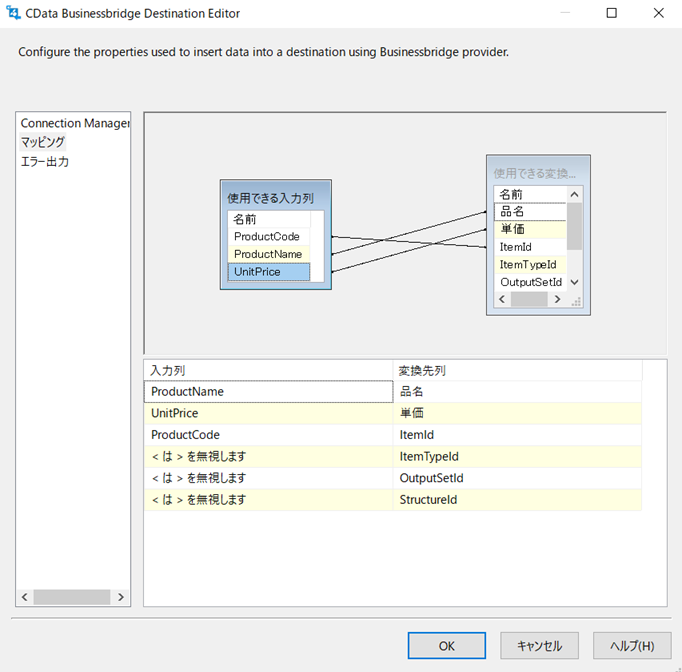
Task: Open ProductCode input column dropdown cell
Action: (268, 435)
